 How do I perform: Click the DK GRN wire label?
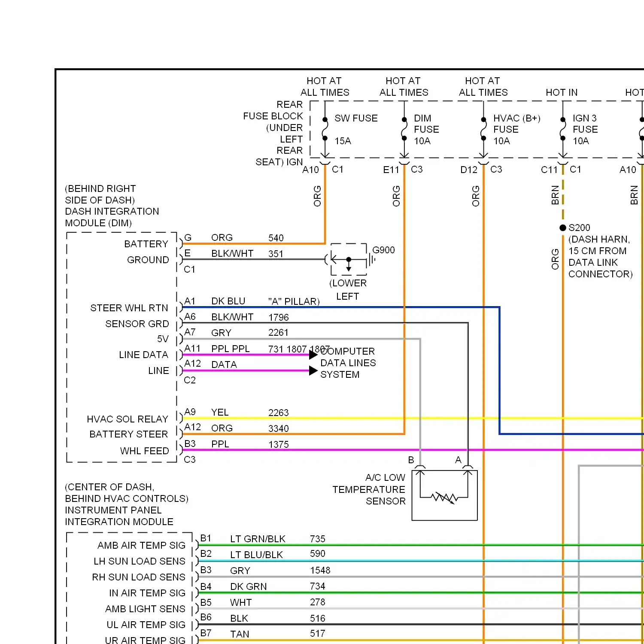249,586
